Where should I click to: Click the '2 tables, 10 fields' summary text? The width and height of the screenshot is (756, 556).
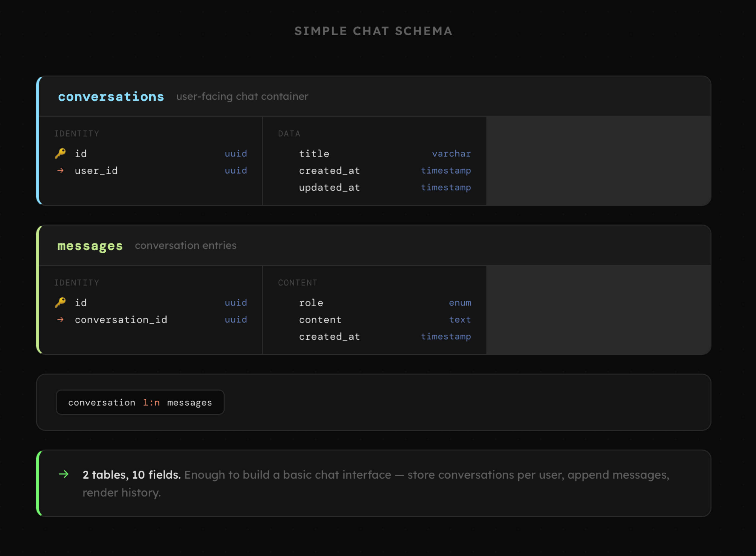coord(131,474)
